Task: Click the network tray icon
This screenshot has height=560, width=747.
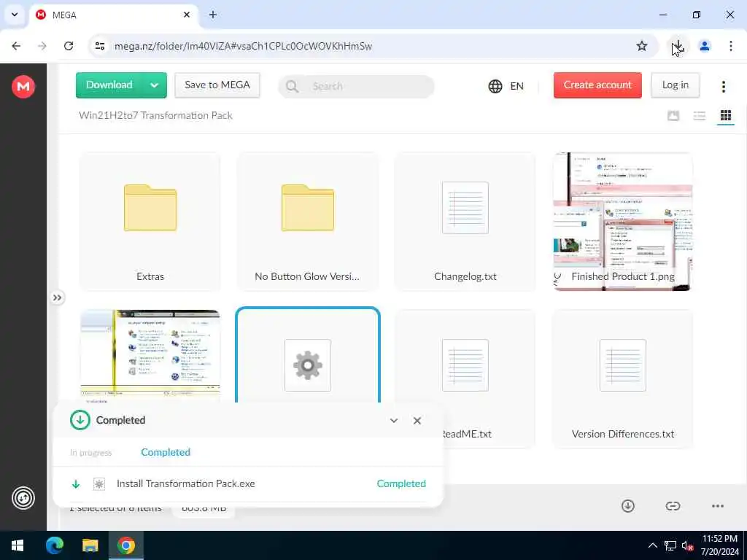Action: (670, 546)
